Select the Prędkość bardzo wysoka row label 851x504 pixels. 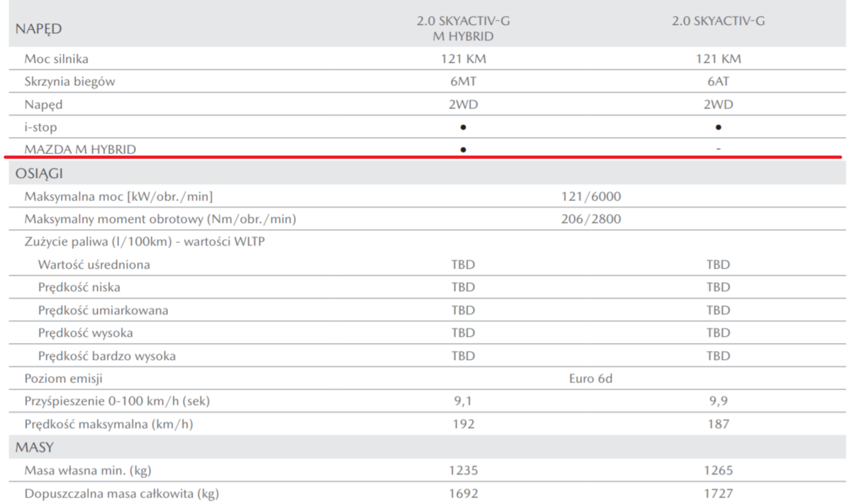point(106,356)
